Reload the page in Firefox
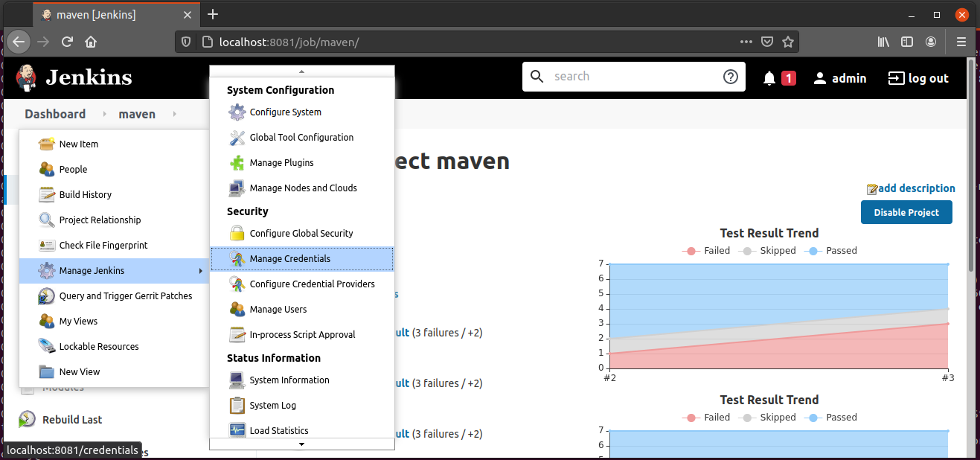 67,42
